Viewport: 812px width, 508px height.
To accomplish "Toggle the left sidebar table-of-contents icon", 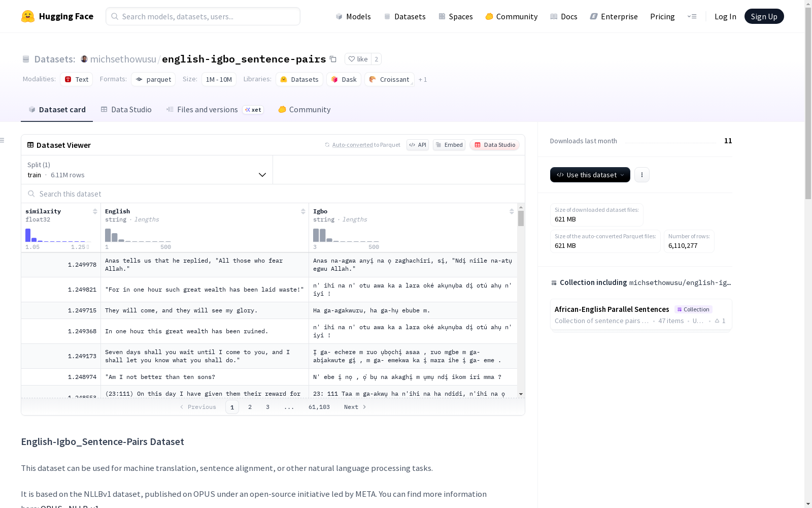I will coord(3,140).
